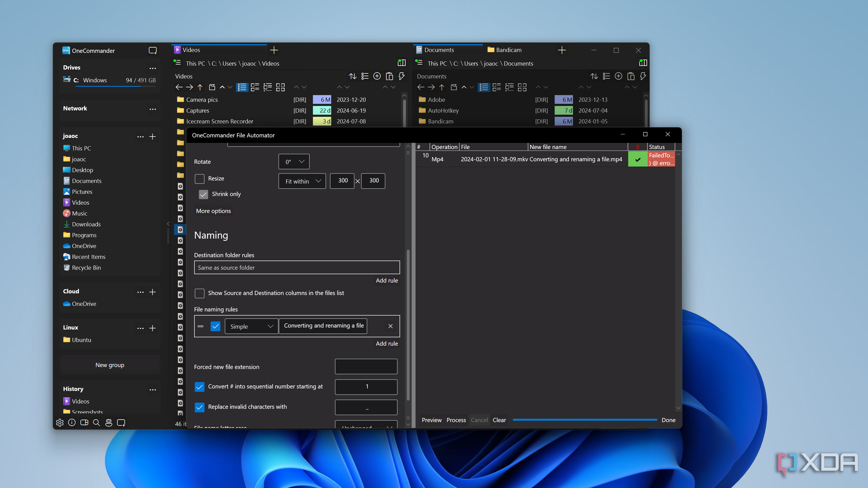Click lightning actions icon in Videos pane
The image size is (868, 488).
[x=401, y=76]
